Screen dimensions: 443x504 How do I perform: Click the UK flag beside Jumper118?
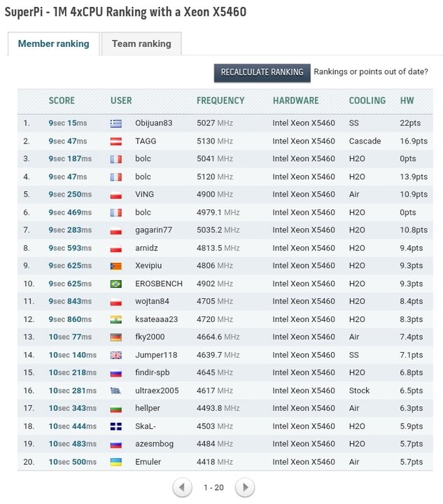click(x=116, y=355)
